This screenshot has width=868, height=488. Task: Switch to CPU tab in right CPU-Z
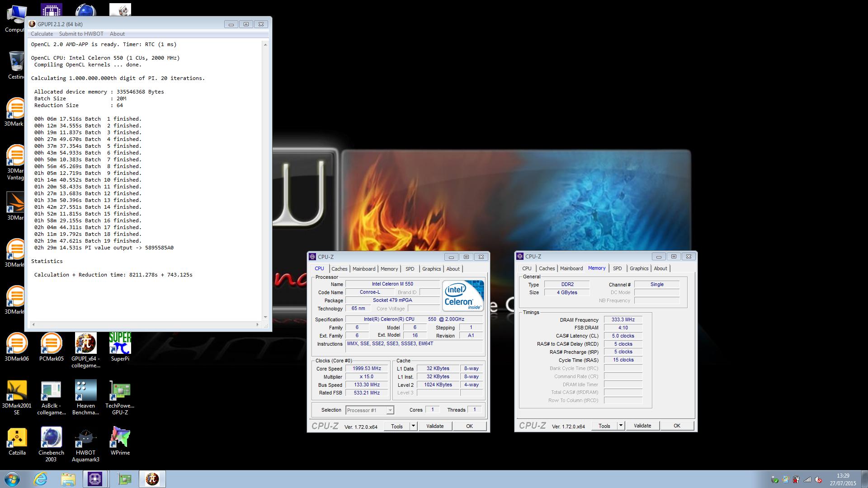point(527,268)
